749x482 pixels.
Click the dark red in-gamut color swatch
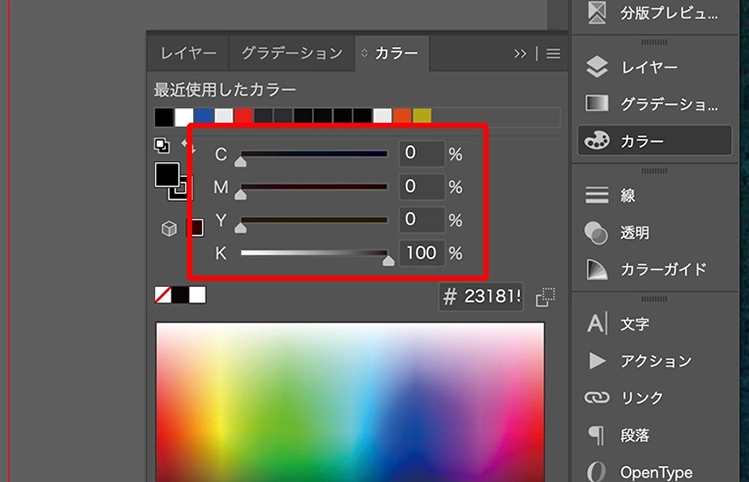click(197, 228)
